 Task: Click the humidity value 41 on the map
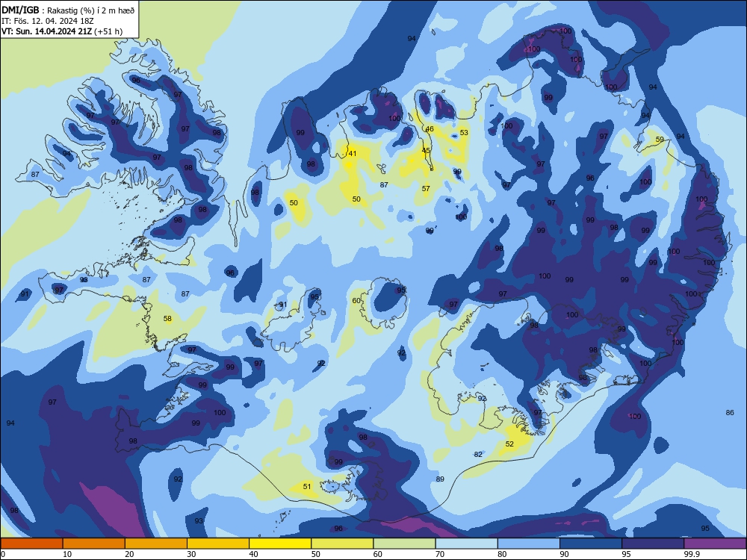point(353,153)
